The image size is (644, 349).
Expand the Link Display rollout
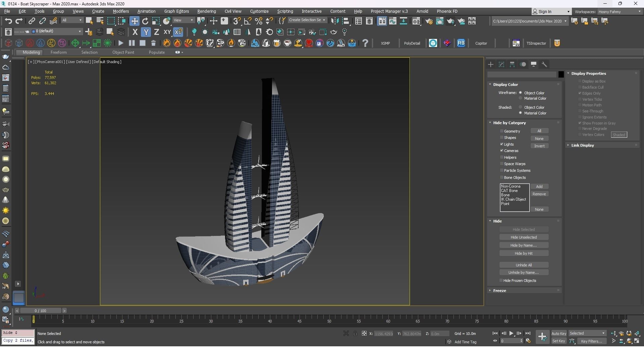(x=582, y=145)
